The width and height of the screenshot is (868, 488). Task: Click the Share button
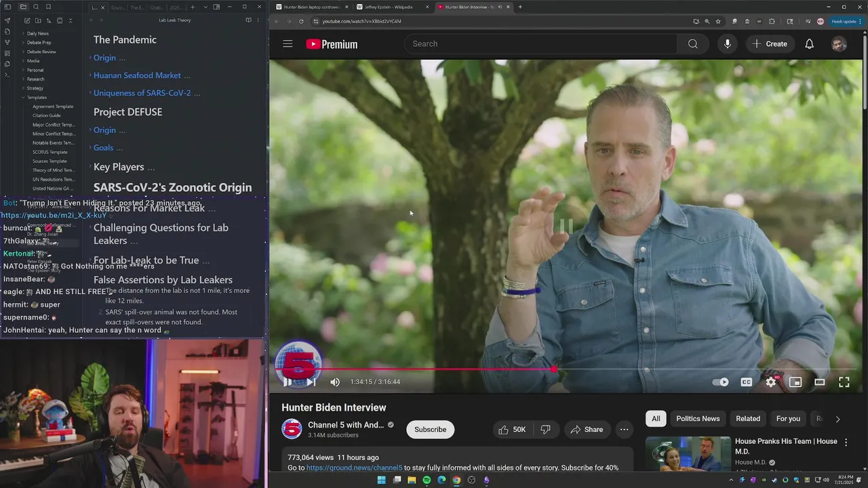click(587, 430)
